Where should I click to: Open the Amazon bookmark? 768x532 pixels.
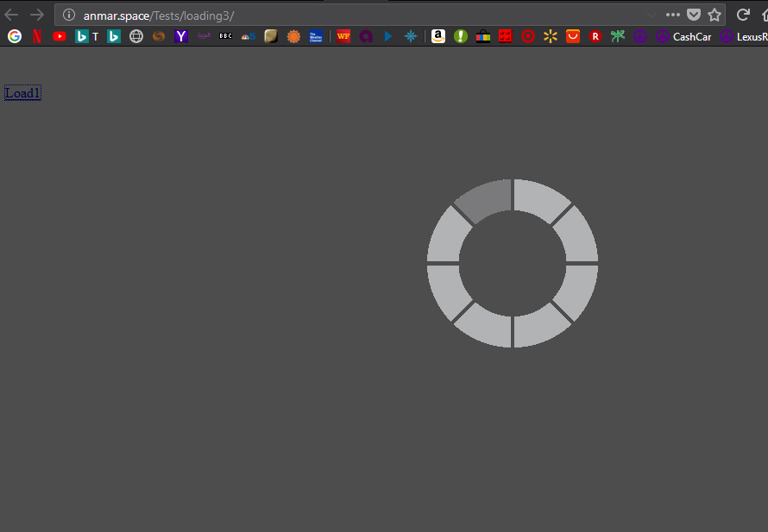tap(438, 36)
